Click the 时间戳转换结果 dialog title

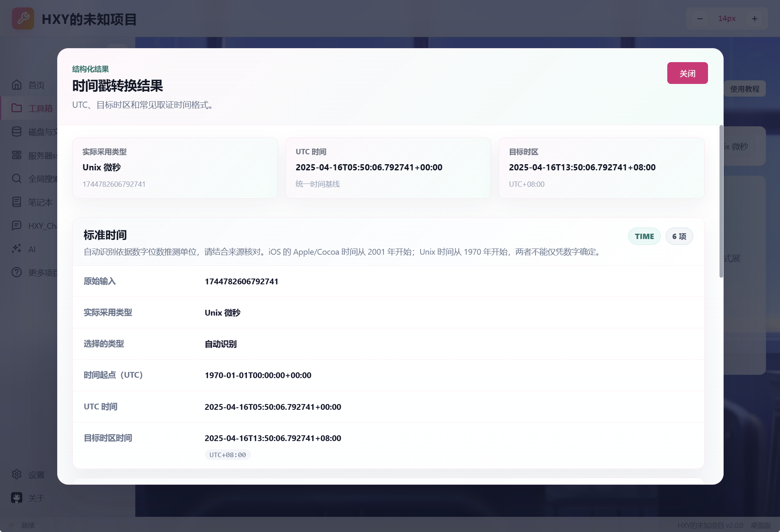pos(118,86)
